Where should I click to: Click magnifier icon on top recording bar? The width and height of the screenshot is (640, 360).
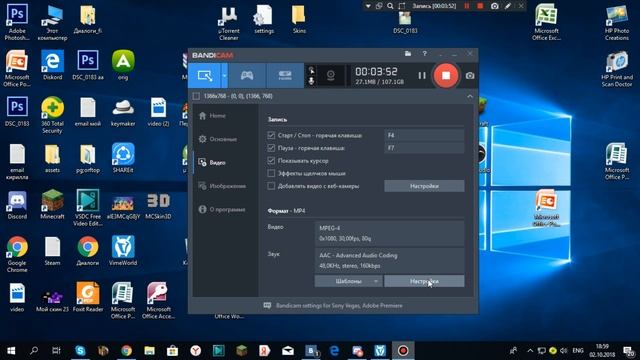[x=390, y=6]
